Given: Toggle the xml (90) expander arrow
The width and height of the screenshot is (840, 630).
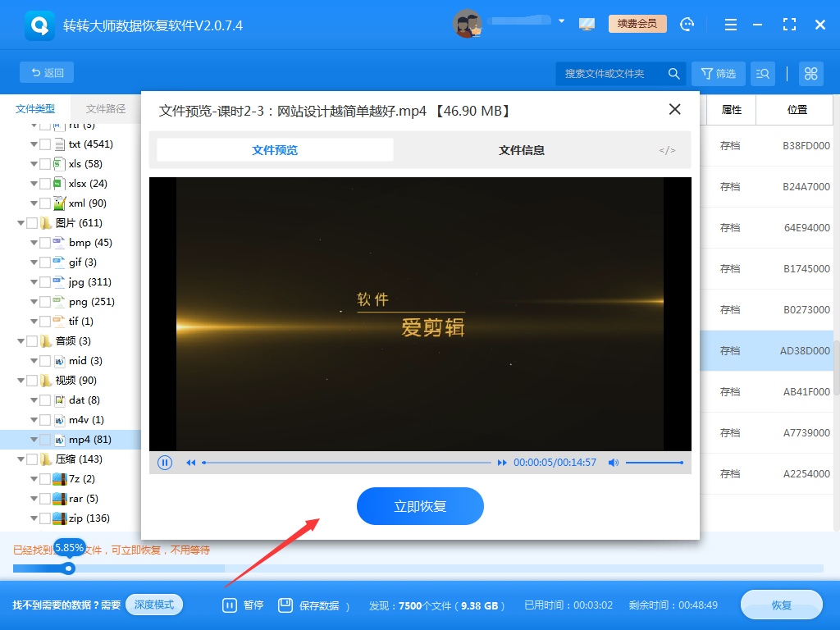Looking at the screenshot, I should 34,203.
